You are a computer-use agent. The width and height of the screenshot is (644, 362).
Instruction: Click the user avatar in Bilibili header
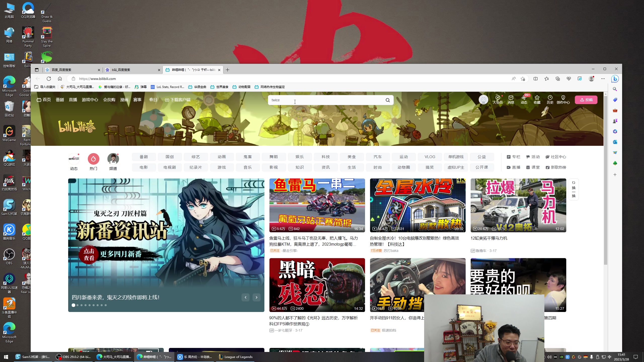point(483,100)
